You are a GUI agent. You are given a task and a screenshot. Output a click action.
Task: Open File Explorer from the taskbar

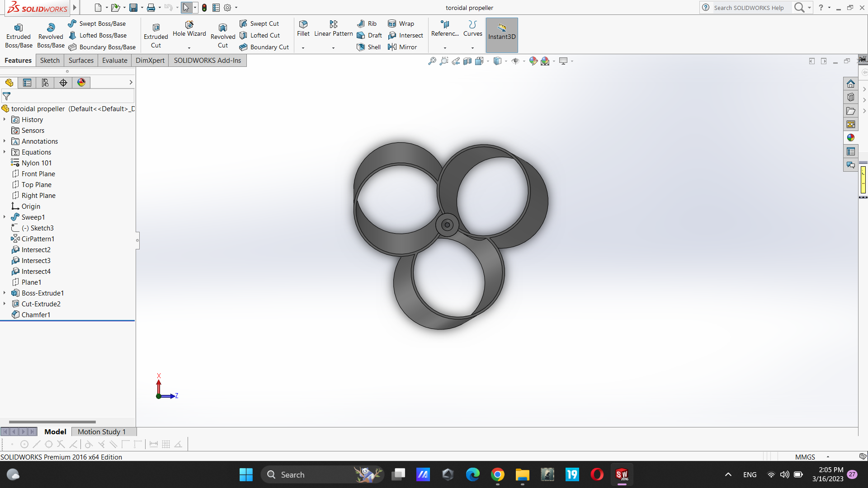click(522, 474)
